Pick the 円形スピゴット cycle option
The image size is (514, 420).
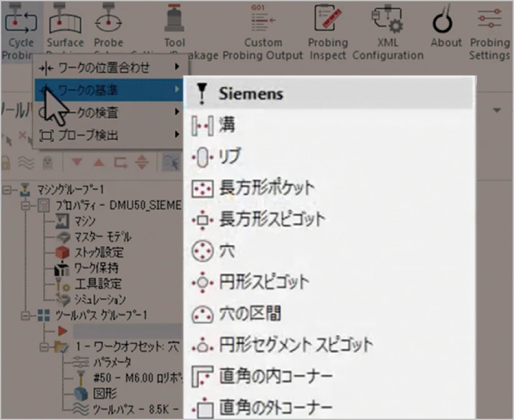(x=263, y=282)
